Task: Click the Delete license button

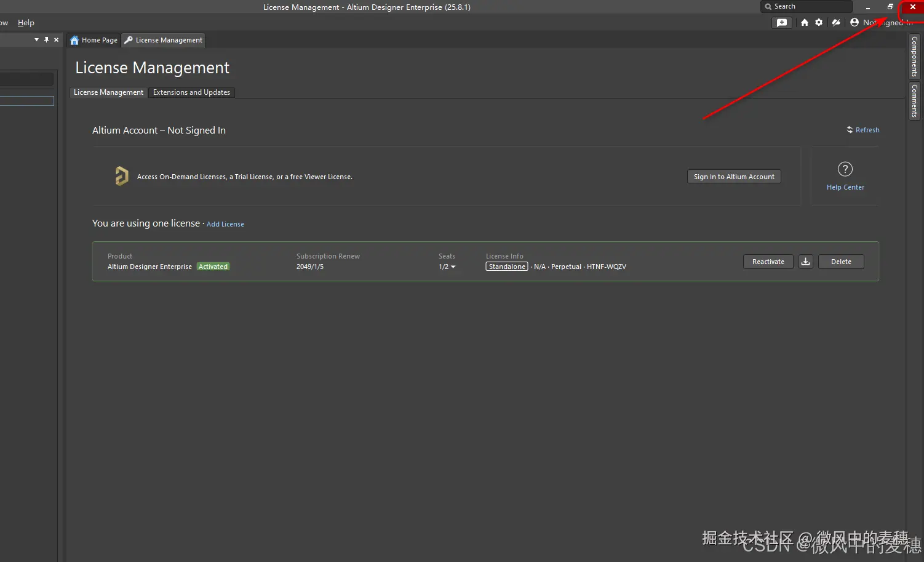Action: pyautogui.click(x=841, y=262)
